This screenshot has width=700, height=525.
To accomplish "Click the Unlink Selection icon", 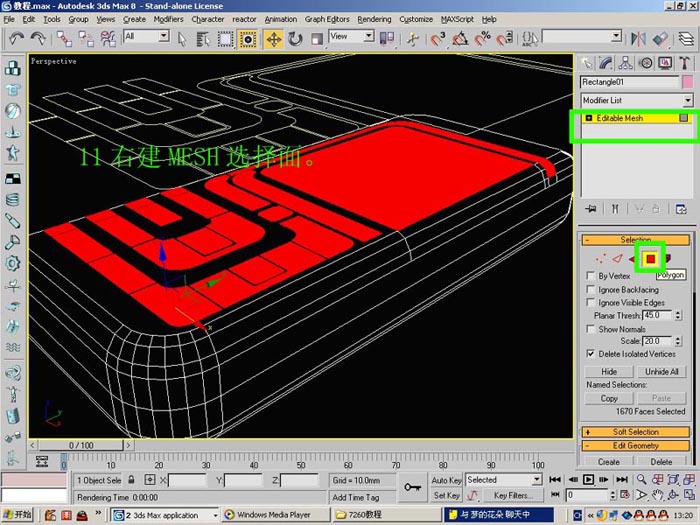I will click(x=86, y=39).
